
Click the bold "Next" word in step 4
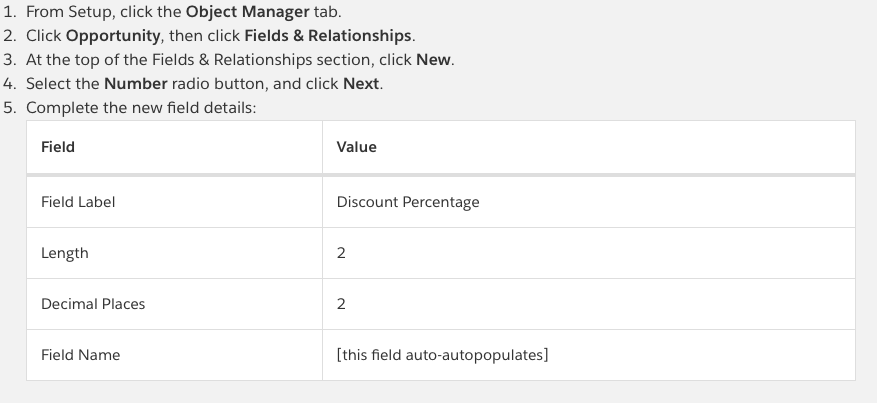pos(361,84)
